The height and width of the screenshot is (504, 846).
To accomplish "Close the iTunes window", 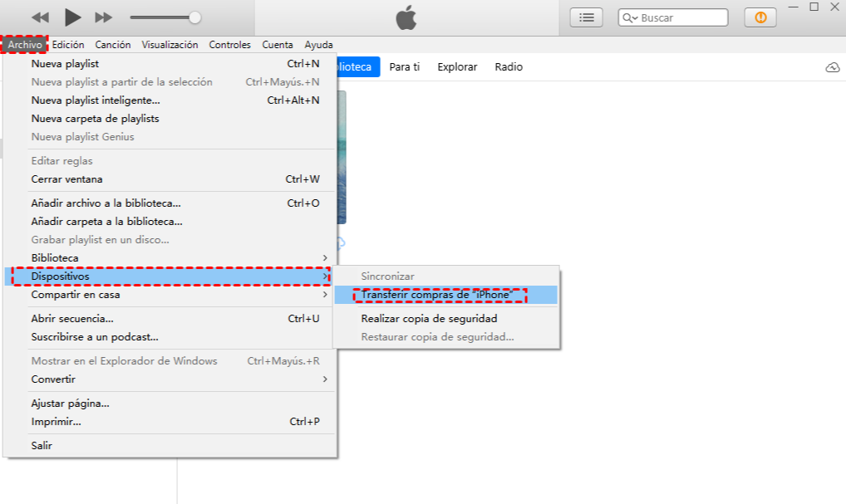I will (x=834, y=7).
